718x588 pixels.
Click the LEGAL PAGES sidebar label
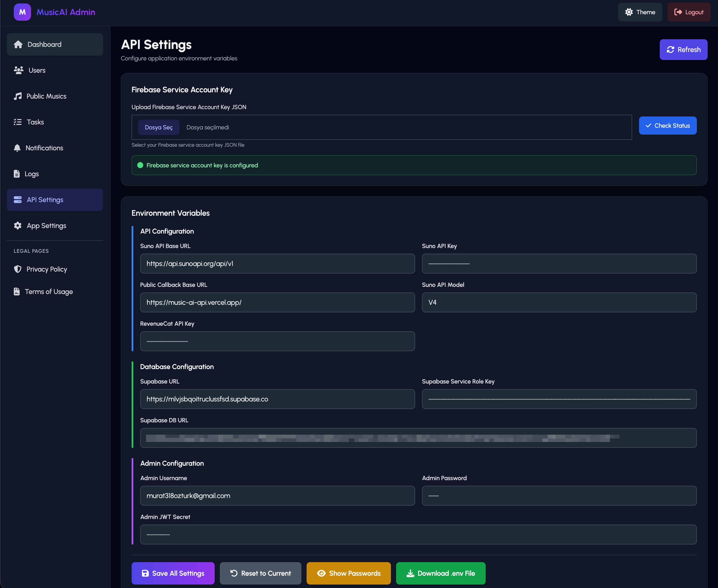[31, 251]
